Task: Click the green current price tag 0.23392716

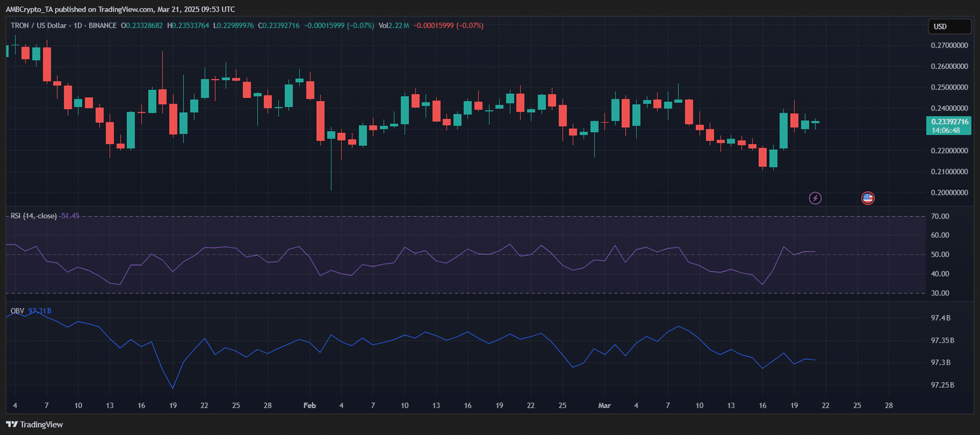Action: (949, 126)
